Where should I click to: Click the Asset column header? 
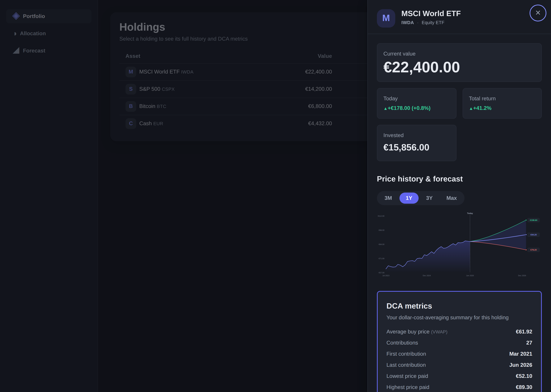133,56
